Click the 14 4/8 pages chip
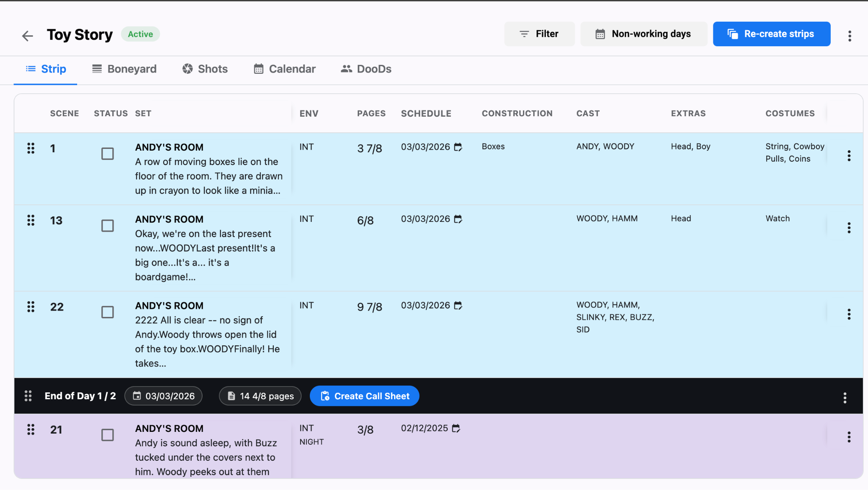Screen dimensions: 868x490 (260, 396)
